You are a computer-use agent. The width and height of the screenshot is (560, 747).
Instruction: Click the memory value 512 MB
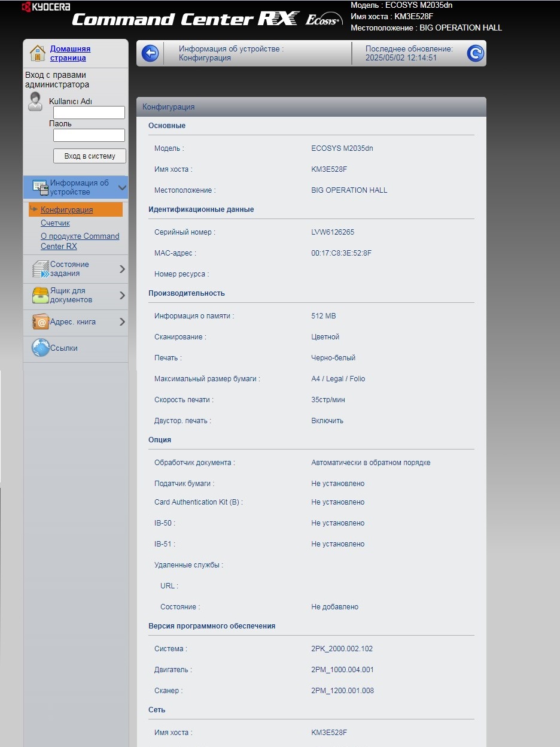(x=324, y=315)
